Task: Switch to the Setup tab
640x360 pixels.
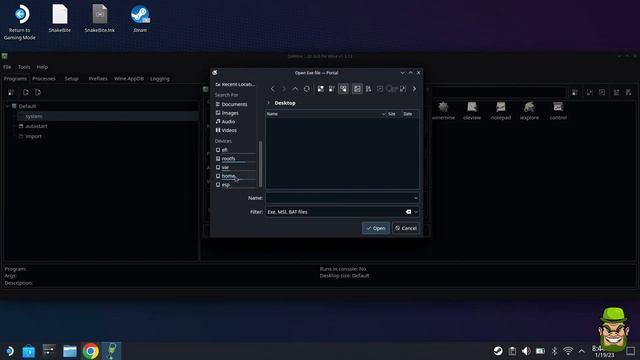Action: click(x=71, y=79)
